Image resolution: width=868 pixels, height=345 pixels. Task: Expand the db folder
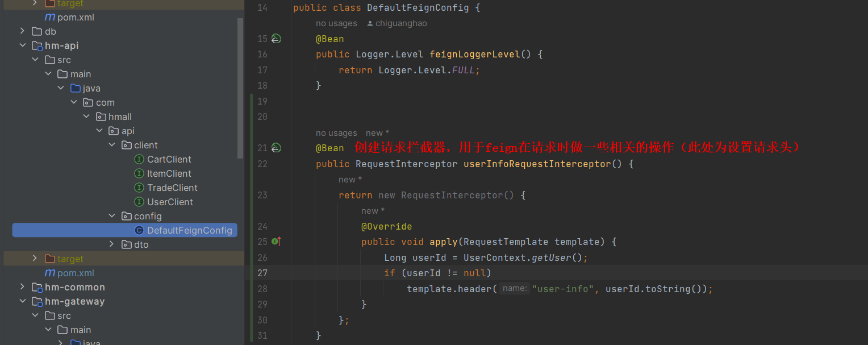pyautogui.click(x=22, y=31)
